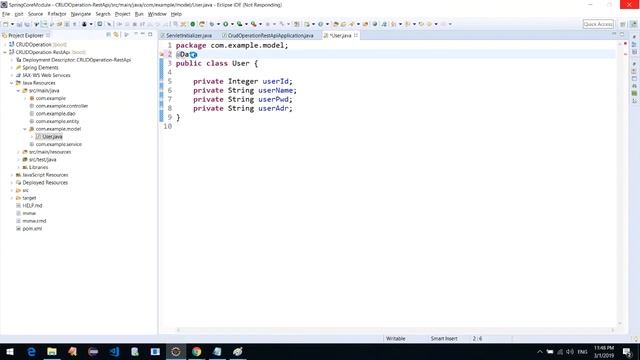
Task: Collapse the src/main/java folder
Action: (18, 91)
